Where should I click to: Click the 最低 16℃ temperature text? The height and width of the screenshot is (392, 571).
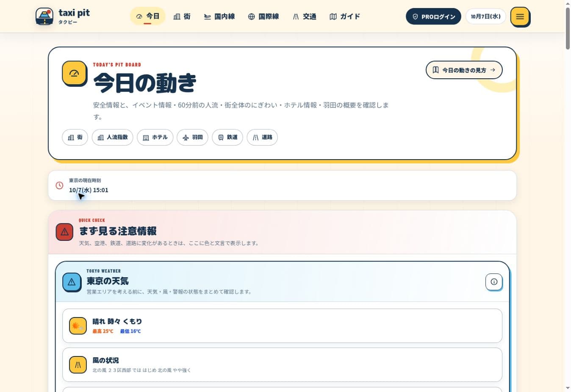point(130,331)
